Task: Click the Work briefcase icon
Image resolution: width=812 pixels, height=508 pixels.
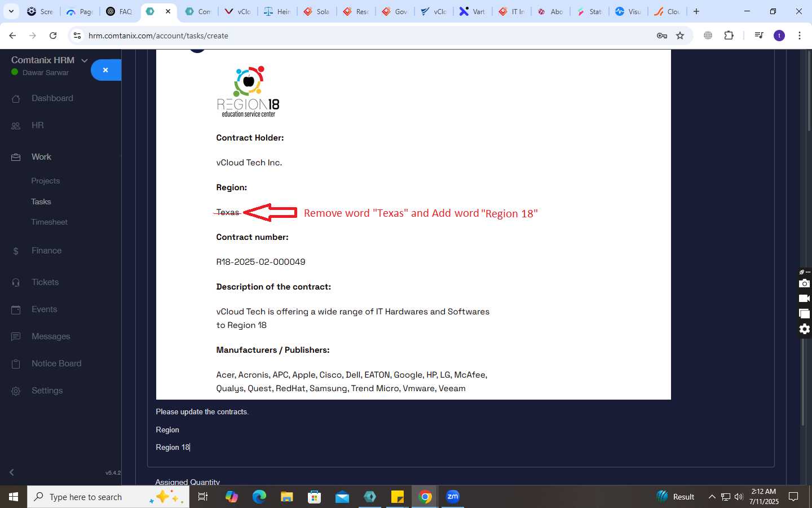Action: coord(16,157)
